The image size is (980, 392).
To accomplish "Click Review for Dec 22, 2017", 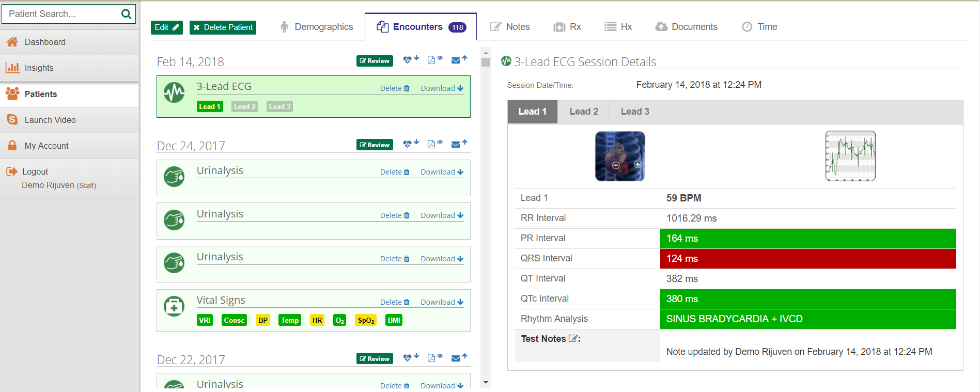I will pos(375,359).
